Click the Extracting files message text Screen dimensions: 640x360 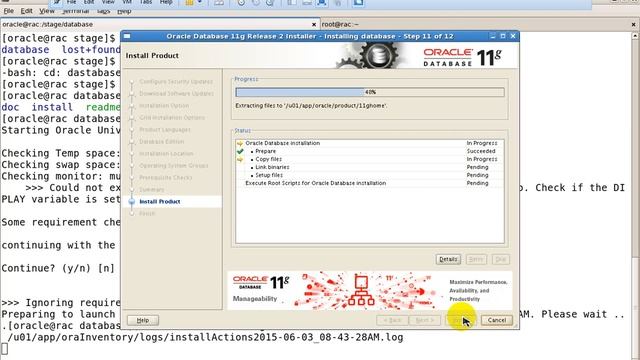point(311,106)
